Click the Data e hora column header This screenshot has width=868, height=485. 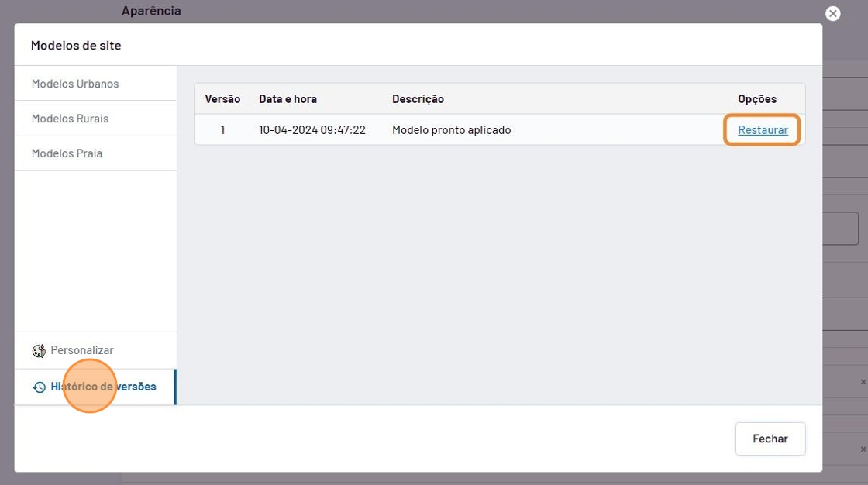288,99
